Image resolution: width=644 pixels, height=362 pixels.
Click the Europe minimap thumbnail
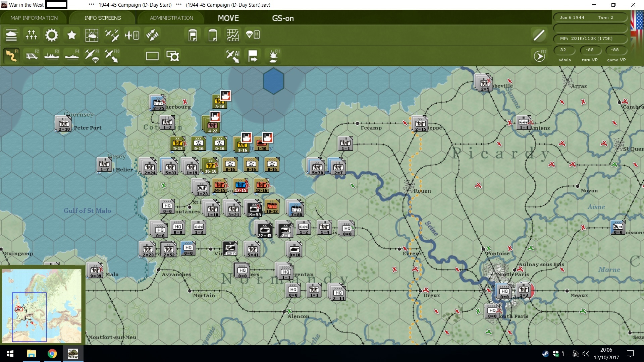point(42,305)
